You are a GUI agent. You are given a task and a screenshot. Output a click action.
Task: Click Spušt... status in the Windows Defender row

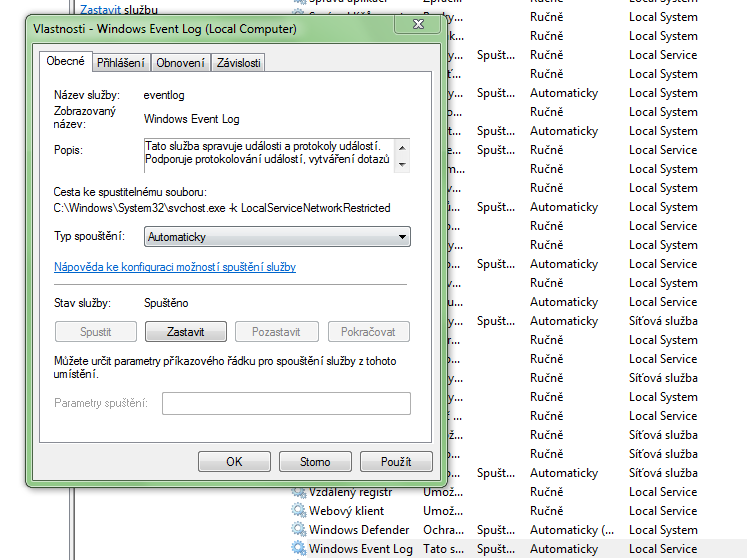point(496,530)
